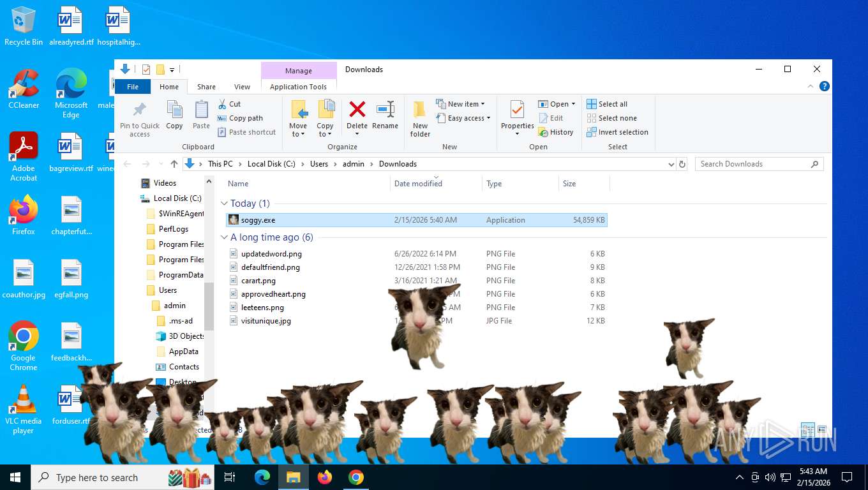Image resolution: width=868 pixels, height=490 pixels.
Task: Open Task View in the taskbar
Action: click(230, 477)
